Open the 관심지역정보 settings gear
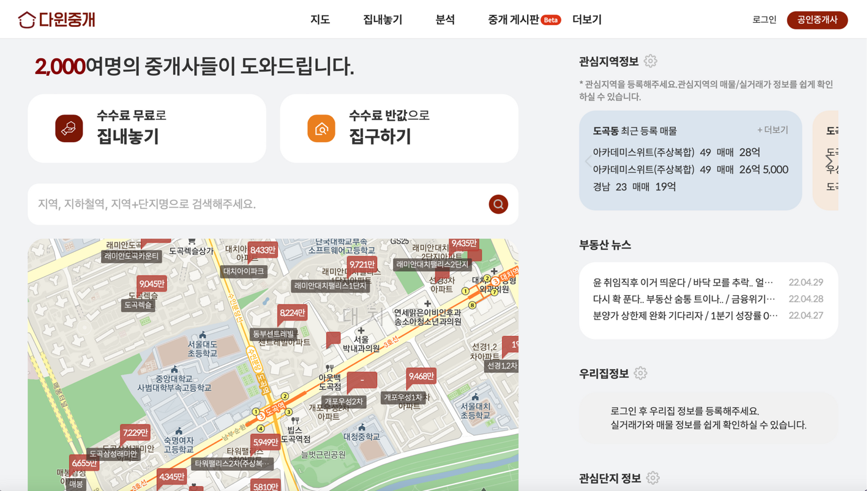The height and width of the screenshot is (491, 868). point(650,61)
